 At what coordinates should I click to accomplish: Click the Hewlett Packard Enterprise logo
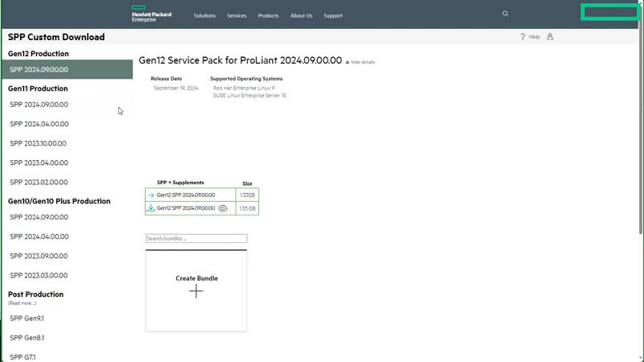(x=145, y=14)
